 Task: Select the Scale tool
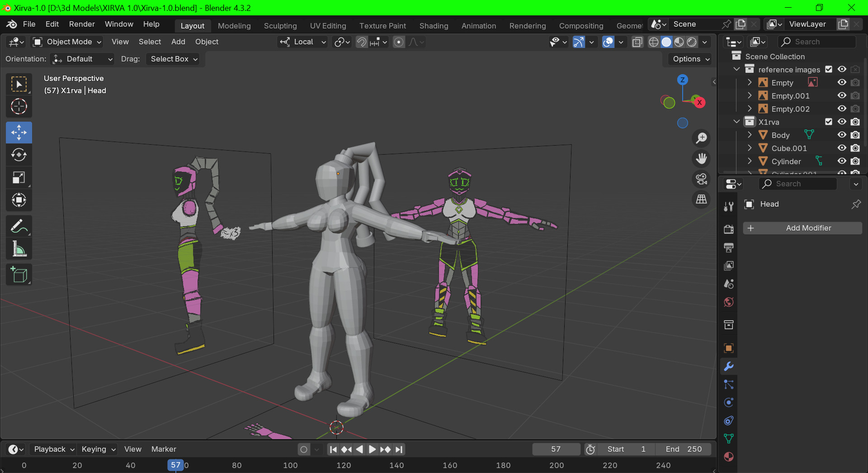[x=19, y=178]
